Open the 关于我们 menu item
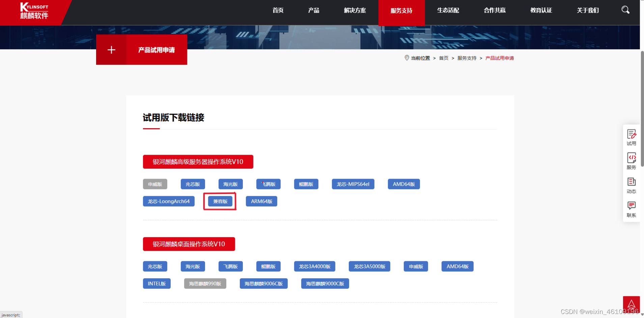The height and width of the screenshot is (318, 644). [x=588, y=10]
